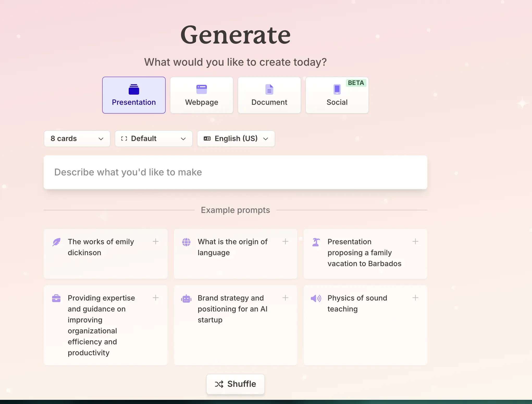532x404 pixels.
Task: Add the origin of language prompt using plus
Action: point(285,241)
